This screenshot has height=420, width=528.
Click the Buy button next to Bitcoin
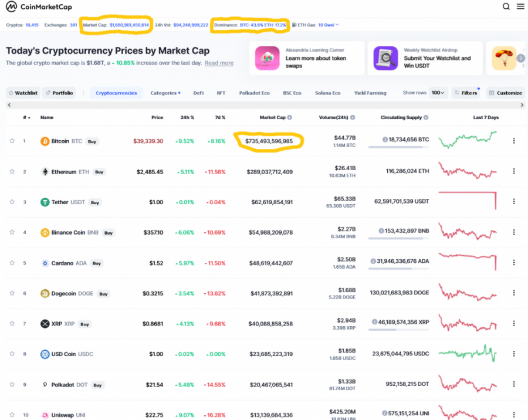pos(92,141)
